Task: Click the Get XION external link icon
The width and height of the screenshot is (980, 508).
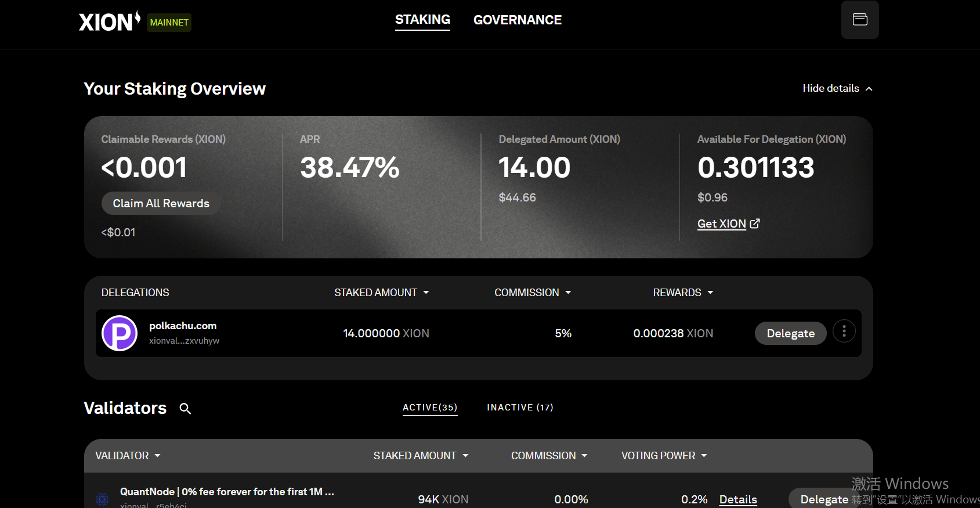Action: (x=755, y=224)
